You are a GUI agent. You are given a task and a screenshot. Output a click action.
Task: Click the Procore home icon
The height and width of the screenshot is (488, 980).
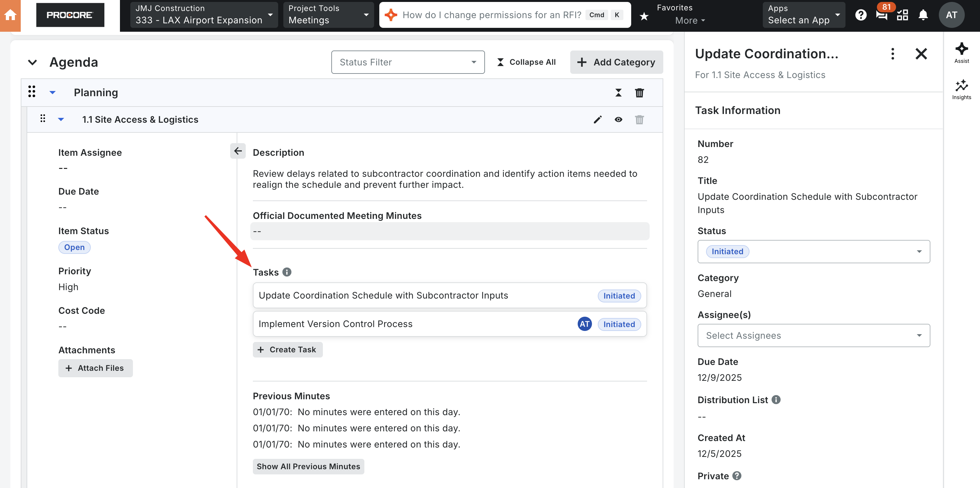[10, 15]
